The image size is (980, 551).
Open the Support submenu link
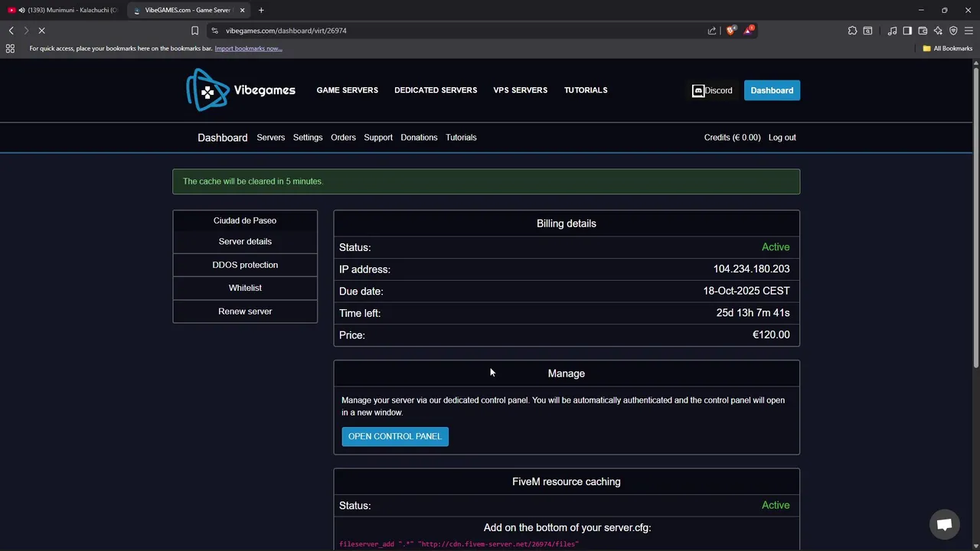(x=378, y=138)
